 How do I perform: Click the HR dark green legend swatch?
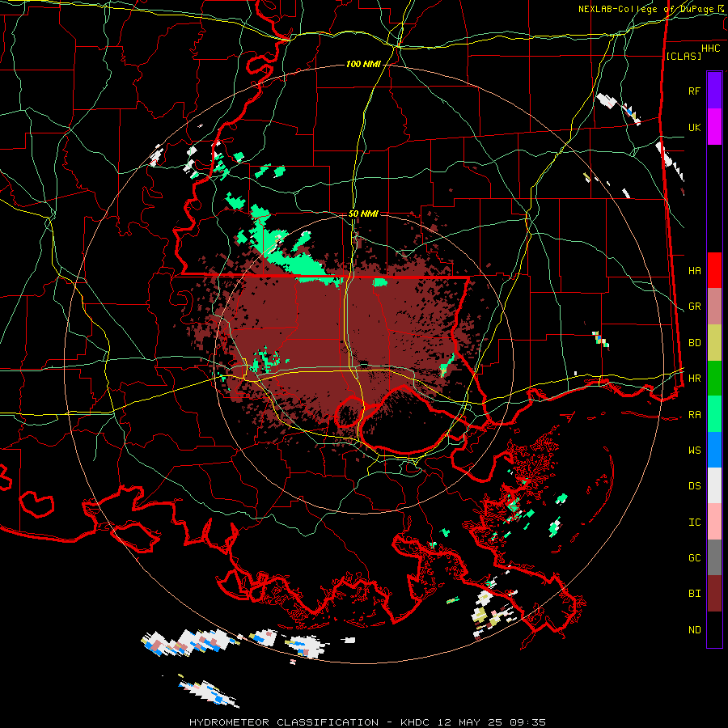714,379
